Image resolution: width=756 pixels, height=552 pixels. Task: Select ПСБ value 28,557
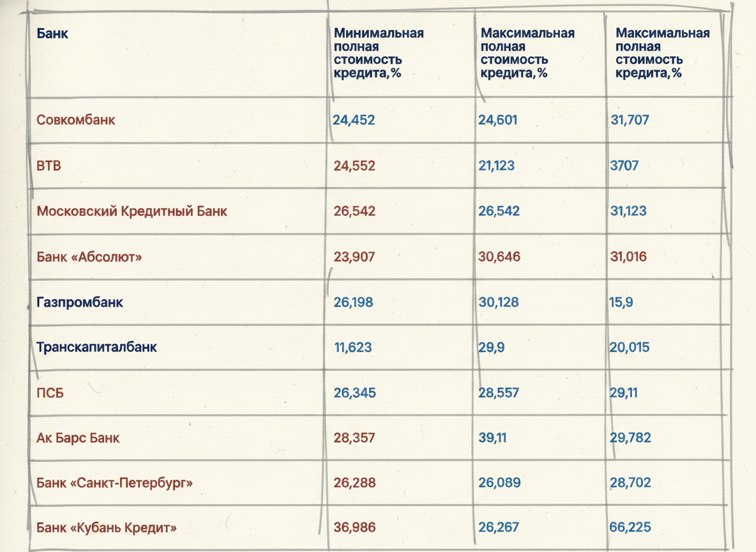pos(499,393)
